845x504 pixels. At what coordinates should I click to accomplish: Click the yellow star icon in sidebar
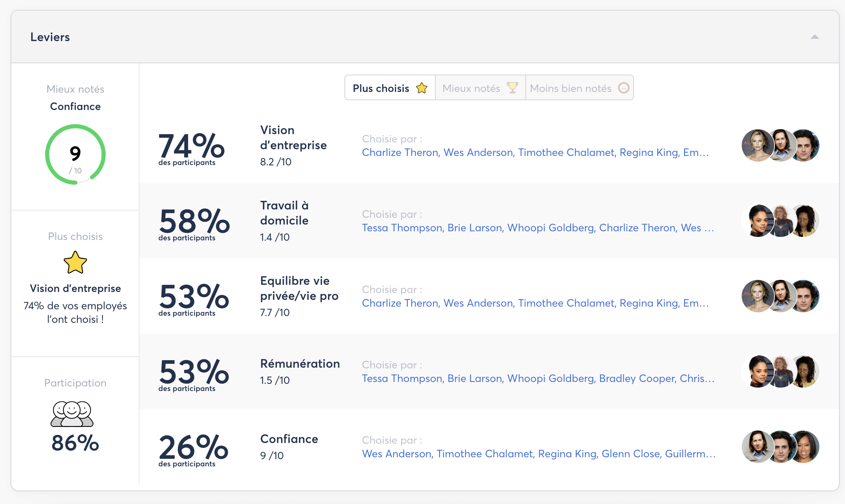pyautogui.click(x=75, y=263)
